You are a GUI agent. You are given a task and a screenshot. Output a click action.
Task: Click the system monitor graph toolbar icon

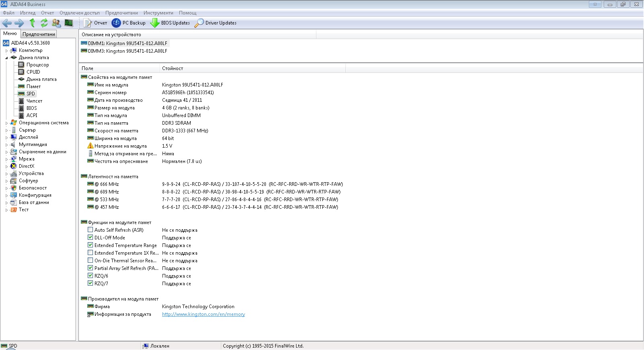pos(69,23)
